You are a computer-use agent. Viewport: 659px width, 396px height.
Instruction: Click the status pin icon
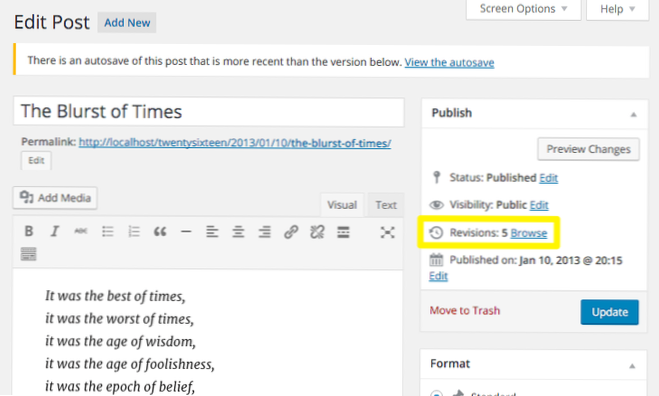coord(437,177)
